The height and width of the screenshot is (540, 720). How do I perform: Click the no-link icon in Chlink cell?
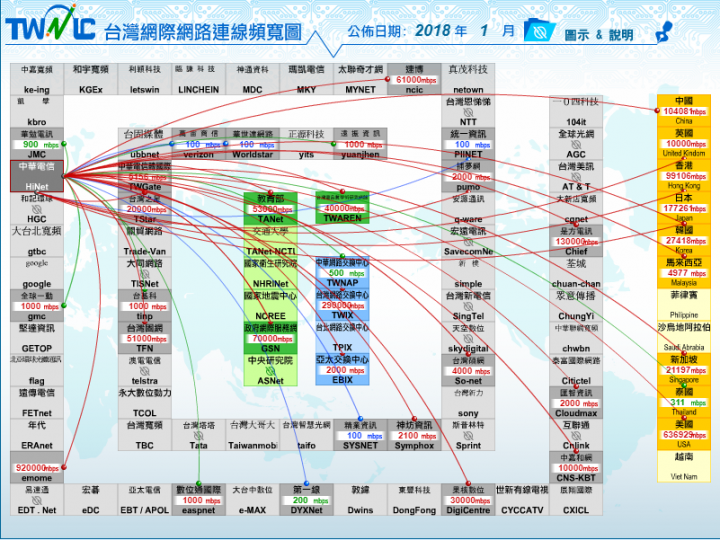576,435
